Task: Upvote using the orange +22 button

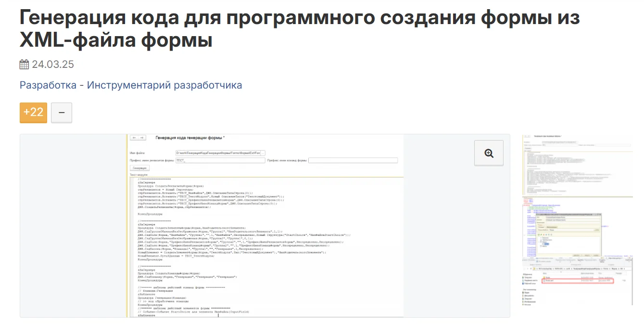Action: click(33, 113)
